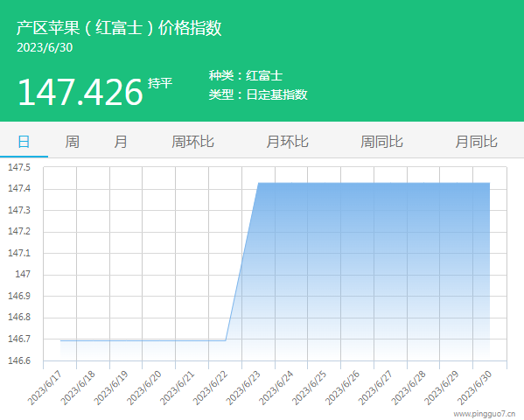The image size is (524, 420).
Task: Switch to the 周 weekly tab
Action: [x=73, y=142]
